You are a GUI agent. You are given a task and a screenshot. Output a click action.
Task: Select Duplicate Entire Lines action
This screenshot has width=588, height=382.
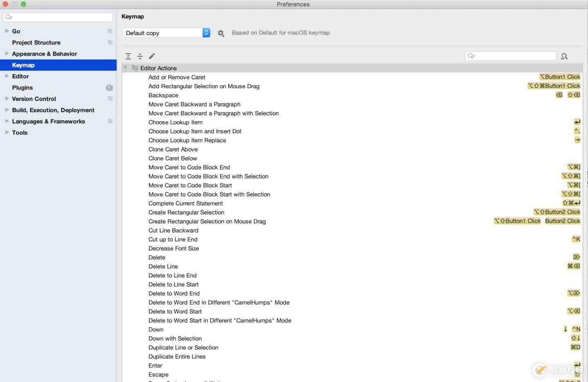177,356
